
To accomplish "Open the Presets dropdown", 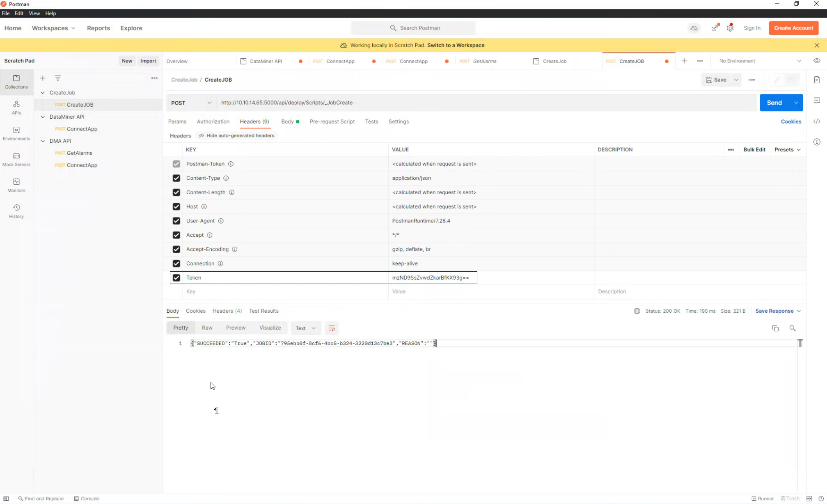I will coord(788,149).
